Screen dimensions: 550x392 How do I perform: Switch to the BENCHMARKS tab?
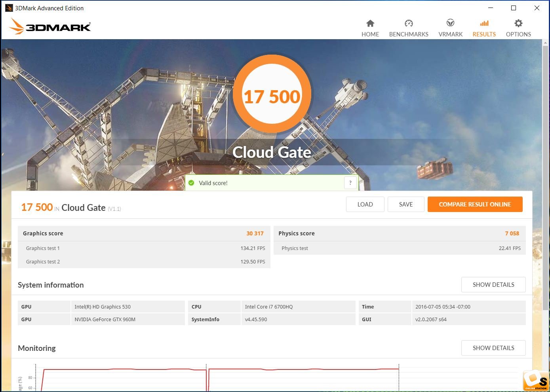409,34
